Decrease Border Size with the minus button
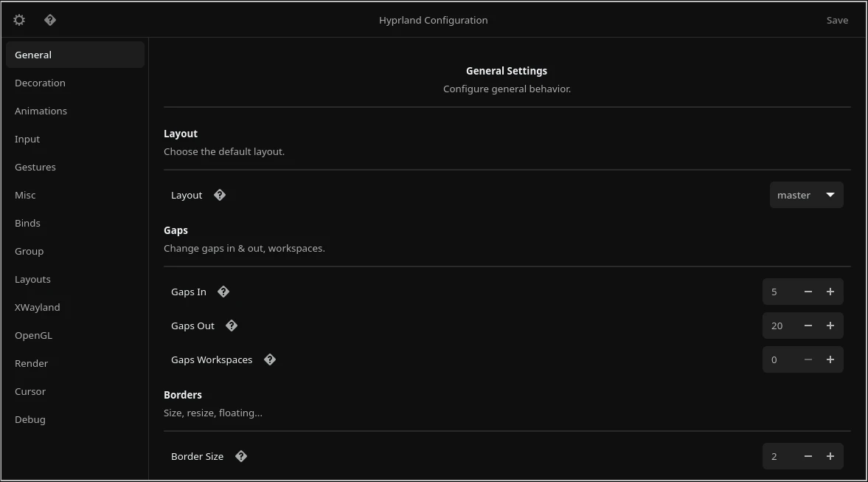 [808, 456]
